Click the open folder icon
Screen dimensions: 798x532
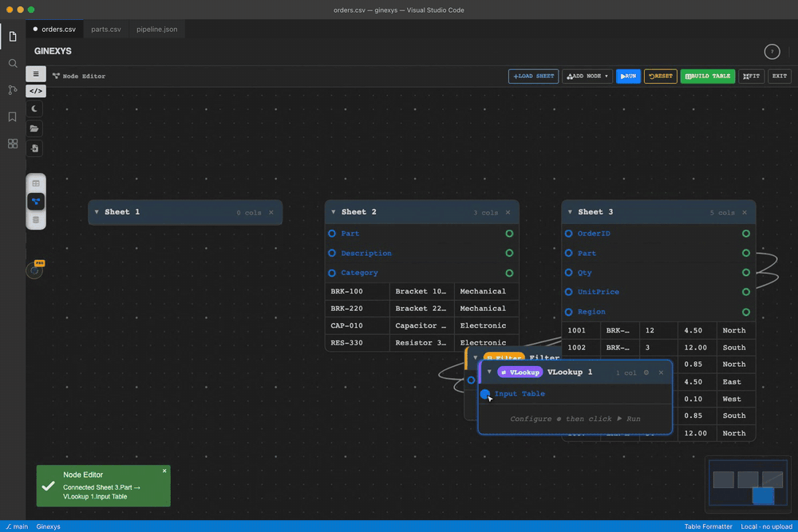coord(34,128)
